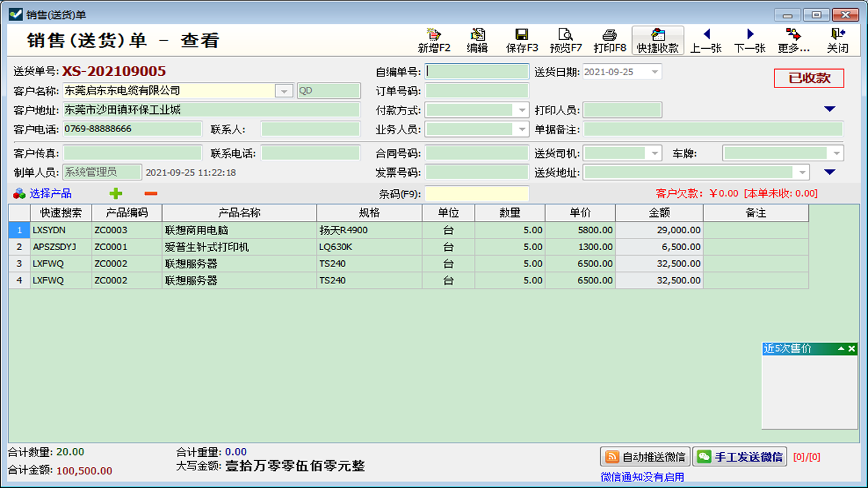
Task: Open the 车牌 license plate dropdown
Action: (x=835, y=153)
